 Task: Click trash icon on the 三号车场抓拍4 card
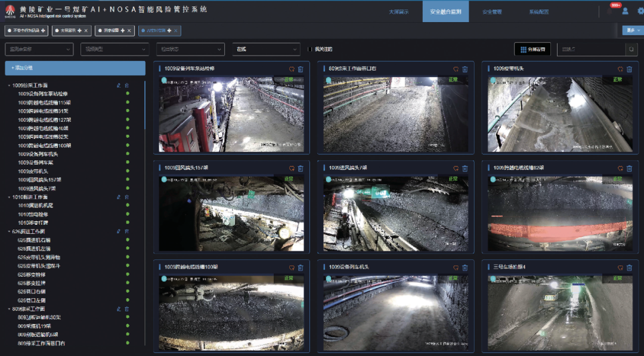(x=629, y=268)
